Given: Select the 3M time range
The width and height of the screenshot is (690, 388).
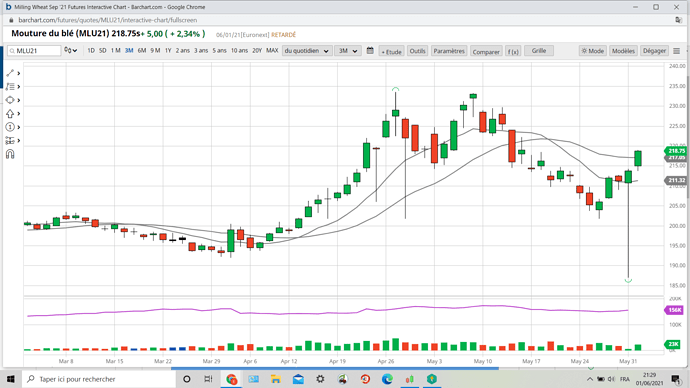Looking at the screenshot, I should click(x=129, y=51).
